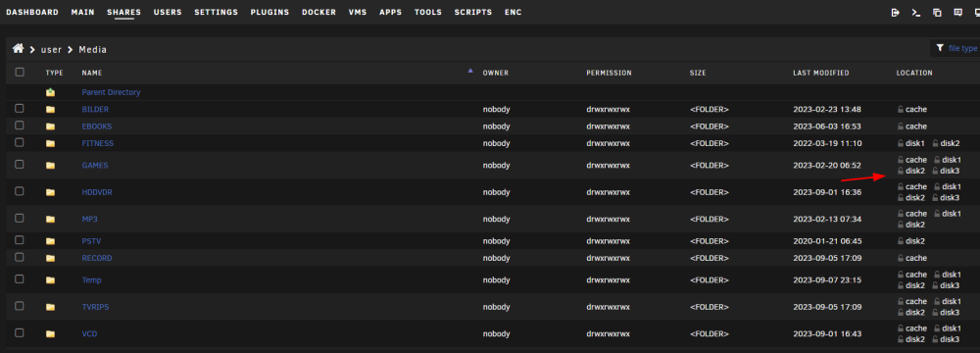
Task: Switch to the MAIN tab
Action: (x=83, y=12)
